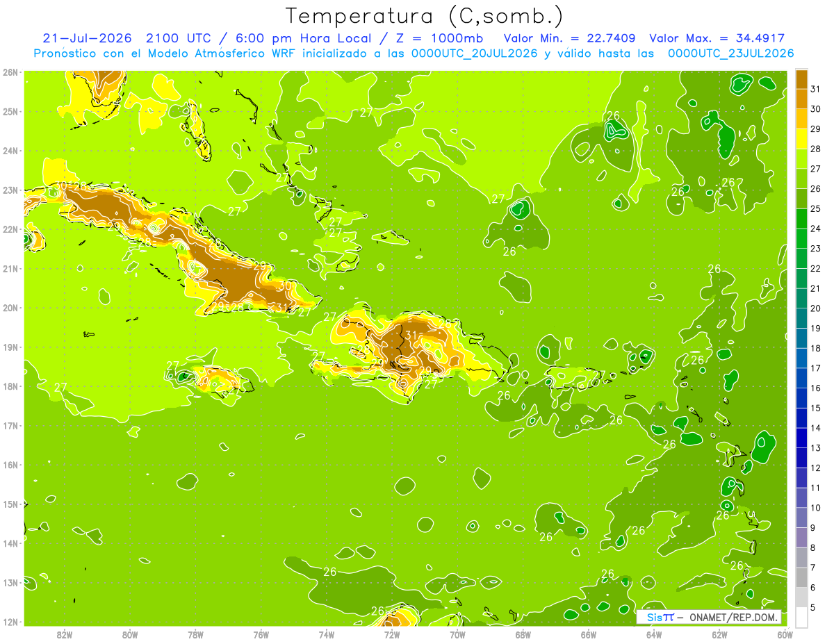The height and width of the screenshot is (644, 834).
Task: Click the "78W" longitude axis label
Action: point(195,634)
